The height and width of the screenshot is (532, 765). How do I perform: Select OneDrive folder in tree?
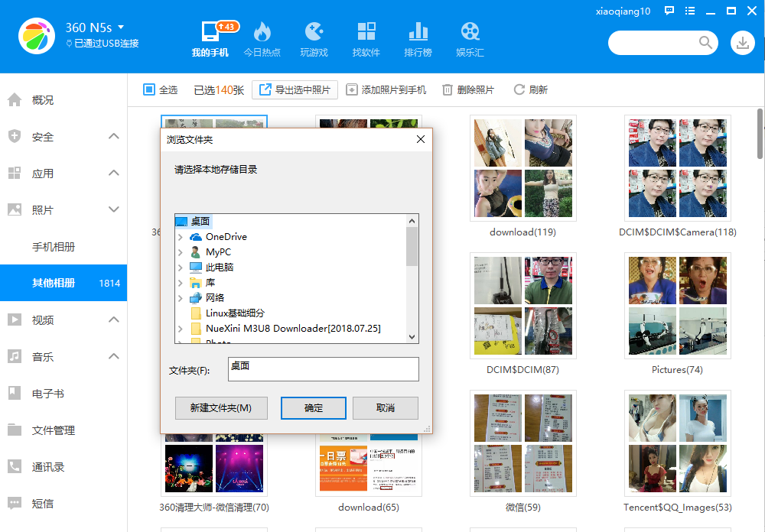tap(226, 236)
